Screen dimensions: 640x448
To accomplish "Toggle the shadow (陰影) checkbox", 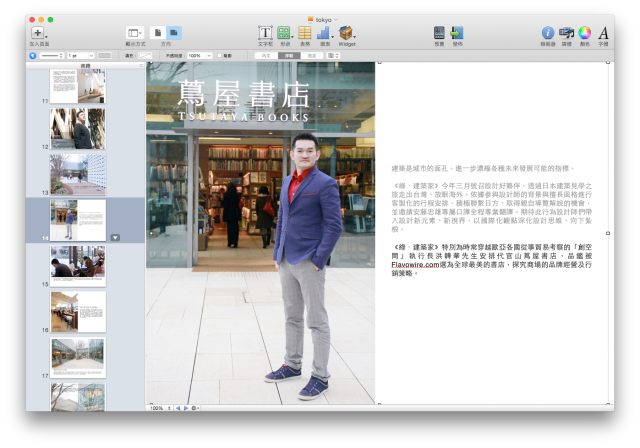I will point(220,55).
